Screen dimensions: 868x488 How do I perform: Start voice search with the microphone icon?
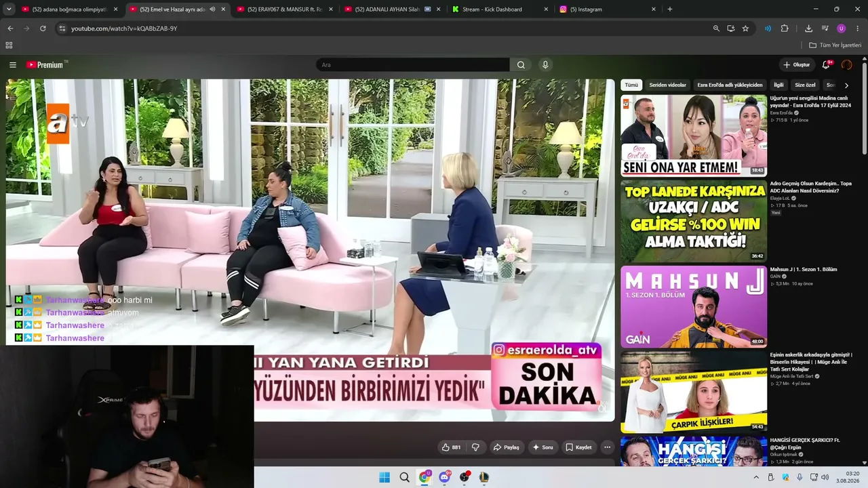tap(545, 65)
